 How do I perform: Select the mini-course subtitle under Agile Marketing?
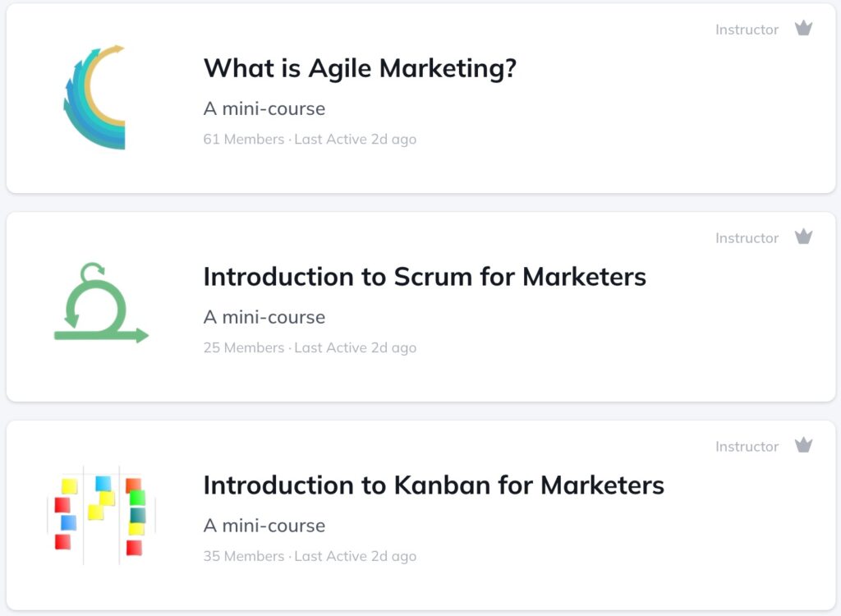click(264, 109)
